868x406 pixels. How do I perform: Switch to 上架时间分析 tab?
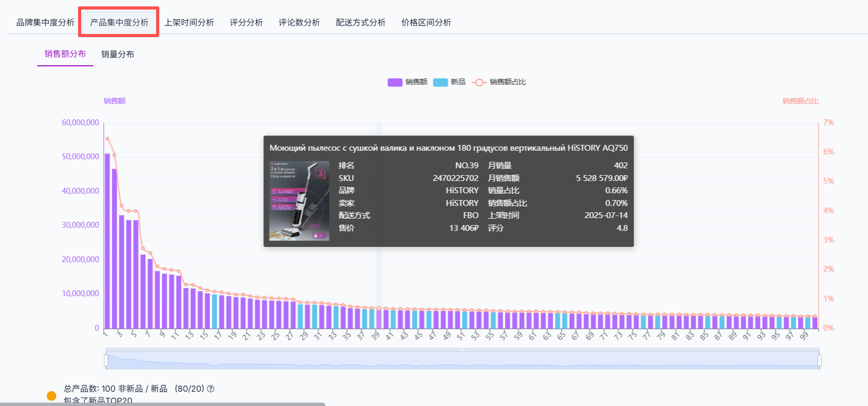click(x=189, y=22)
